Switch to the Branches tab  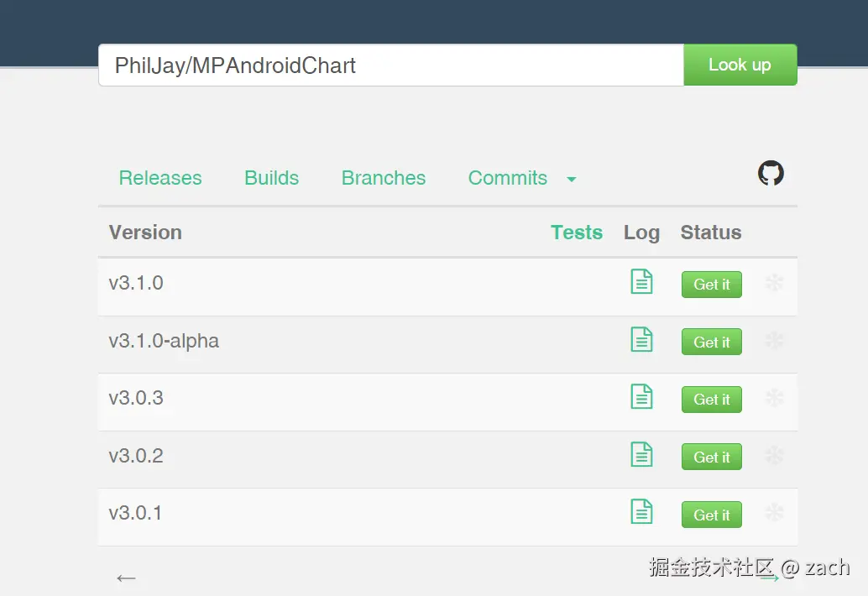(384, 178)
